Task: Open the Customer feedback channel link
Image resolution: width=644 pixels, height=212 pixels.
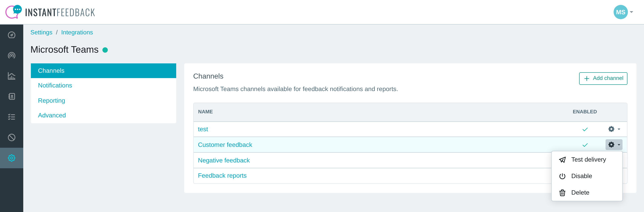Action: [x=225, y=145]
